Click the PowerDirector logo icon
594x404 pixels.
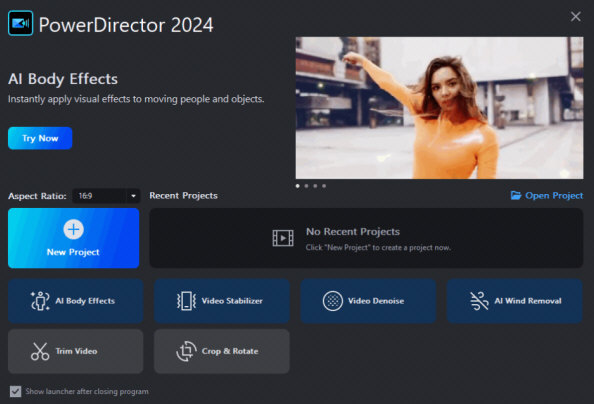(20, 23)
